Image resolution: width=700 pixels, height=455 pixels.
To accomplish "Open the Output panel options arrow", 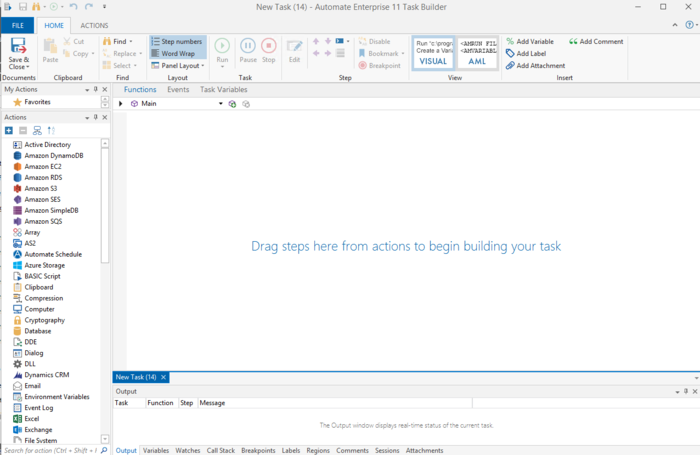I will (x=677, y=392).
